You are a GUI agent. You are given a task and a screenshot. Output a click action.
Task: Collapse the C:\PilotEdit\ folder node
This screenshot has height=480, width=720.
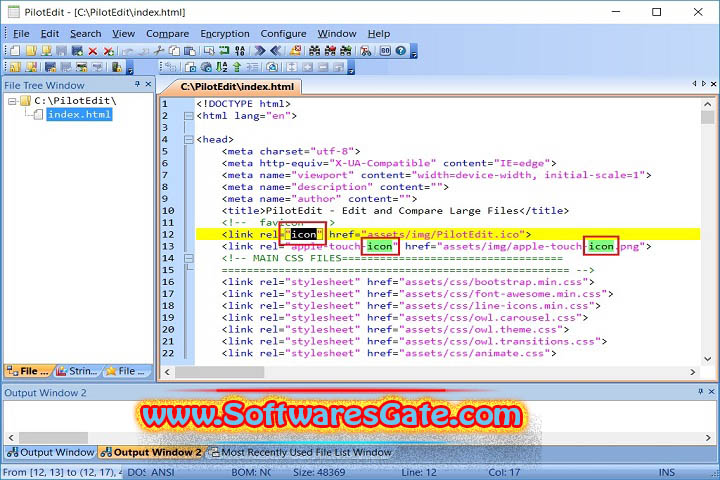click(12, 101)
